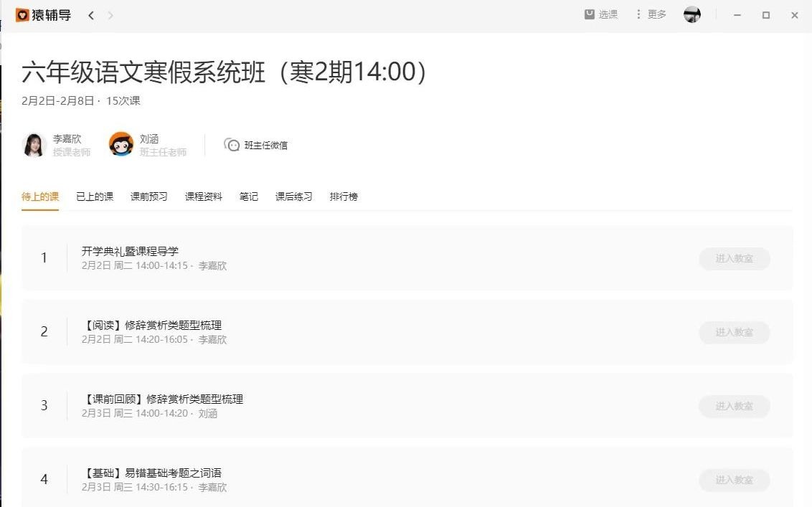Image resolution: width=812 pixels, height=507 pixels.
Task: Switch to the 笔记 tab
Action: tap(248, 196)
